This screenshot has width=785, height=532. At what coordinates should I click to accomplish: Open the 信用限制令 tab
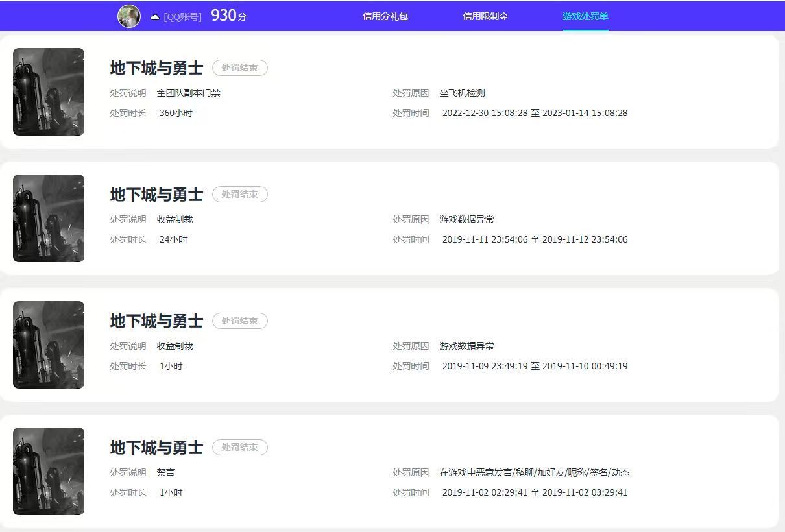coord(486,16)
